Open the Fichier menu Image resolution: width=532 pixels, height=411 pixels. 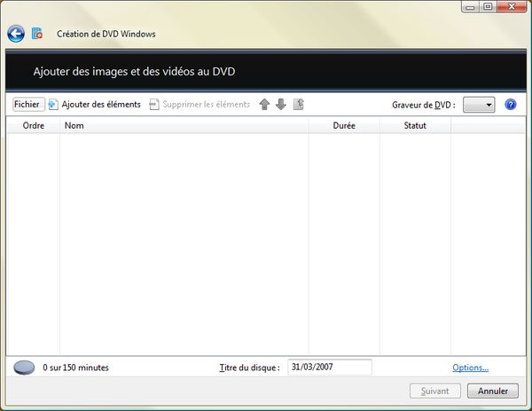pyautogui.click(x=27, y=105)
